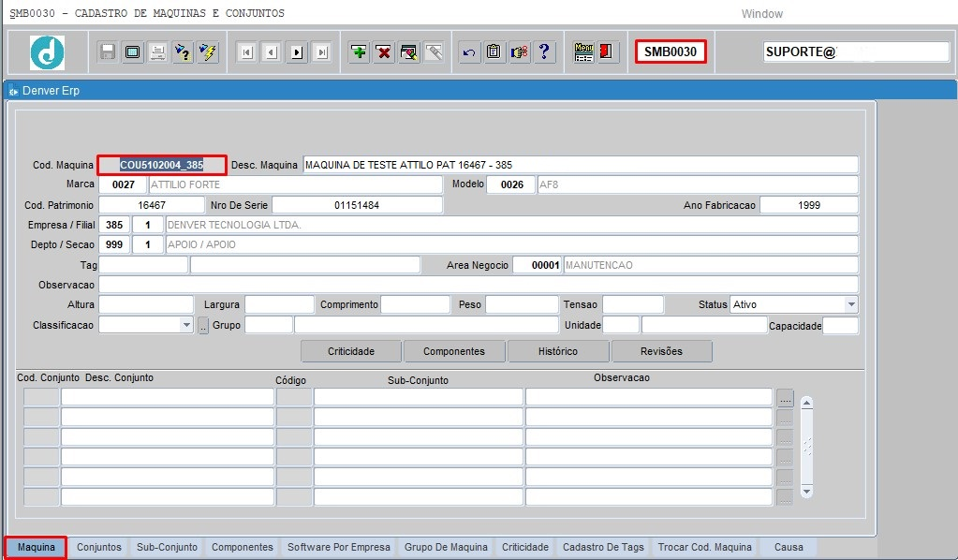This screenshot has width=958, height=560.
Task: Click the Denver logo icon
Action: point(47,52)
